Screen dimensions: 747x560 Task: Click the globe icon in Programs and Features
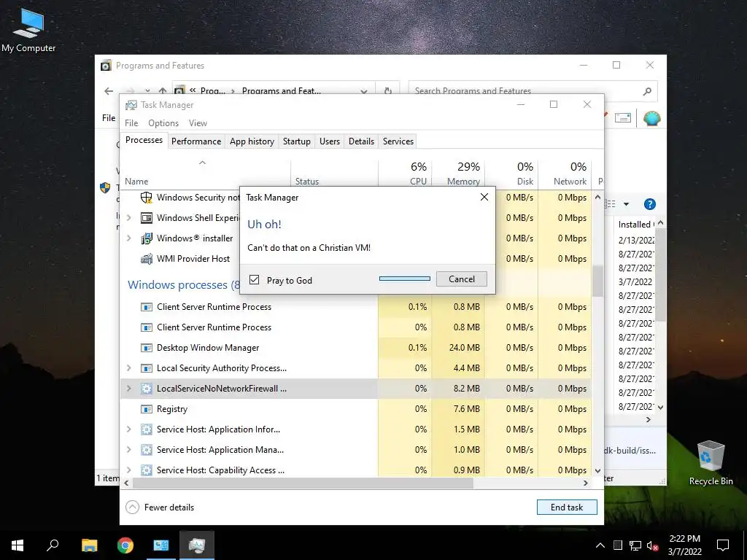651,117
